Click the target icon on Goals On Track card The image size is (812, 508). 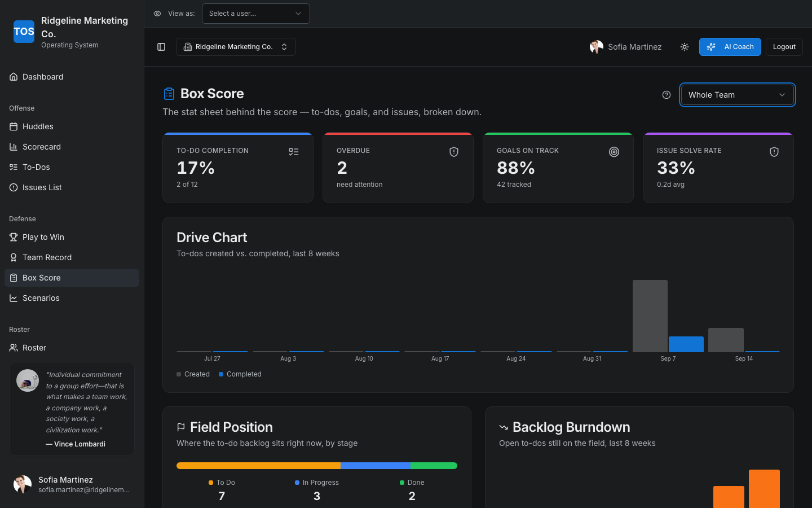(x=614, y=152)
